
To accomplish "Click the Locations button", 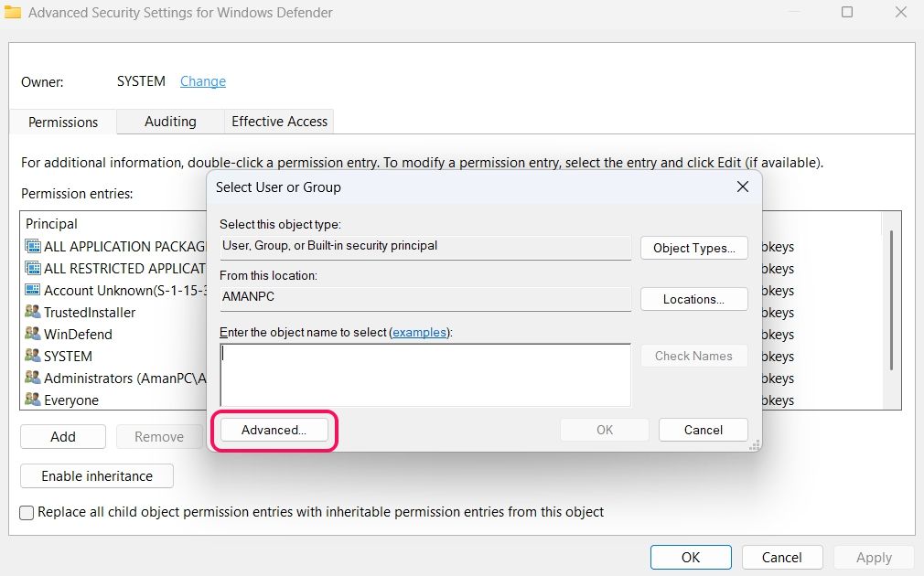I will click(x=694, y=299).
